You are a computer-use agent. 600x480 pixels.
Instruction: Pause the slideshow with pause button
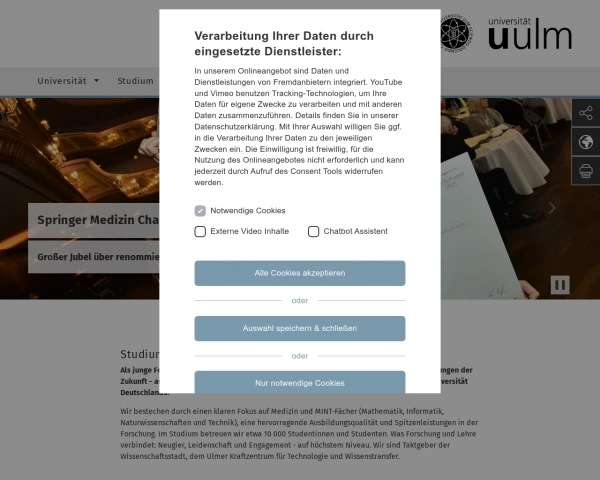tap(560, 285)
